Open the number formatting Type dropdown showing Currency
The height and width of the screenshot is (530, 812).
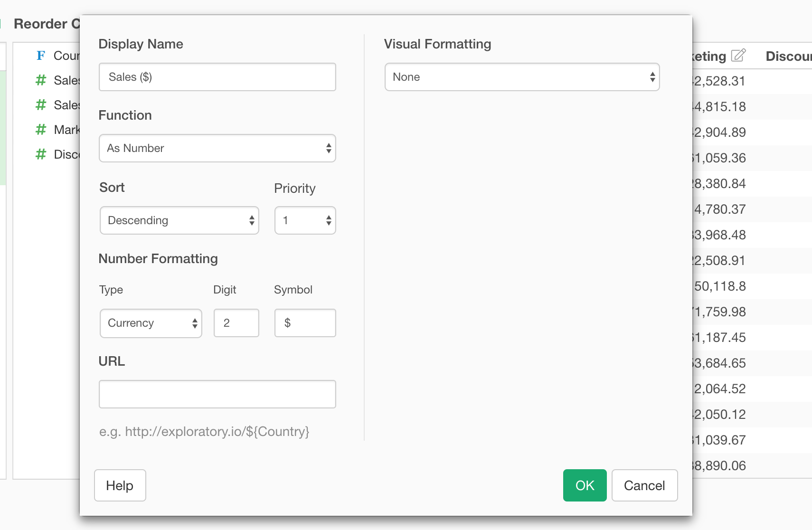tap(151, 323)
